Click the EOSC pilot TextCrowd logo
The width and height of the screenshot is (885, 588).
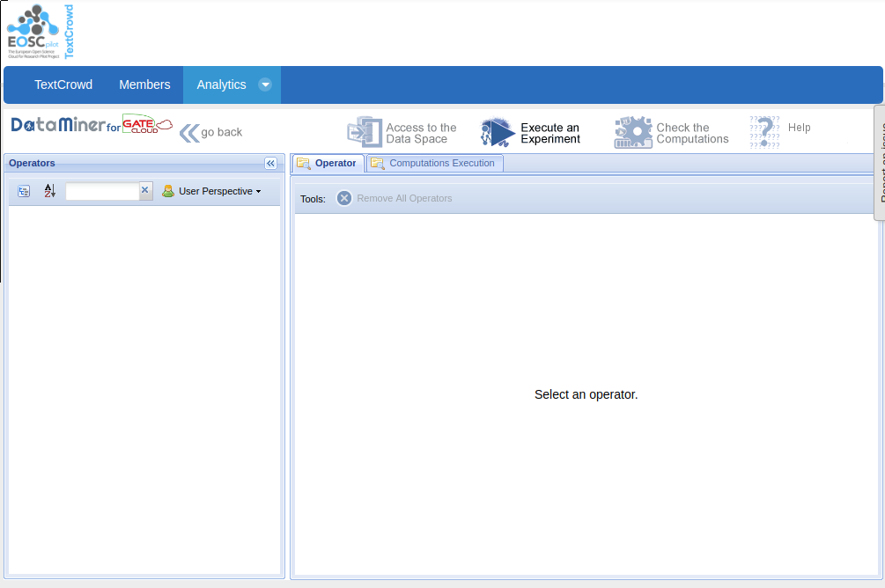pos(41,32)
